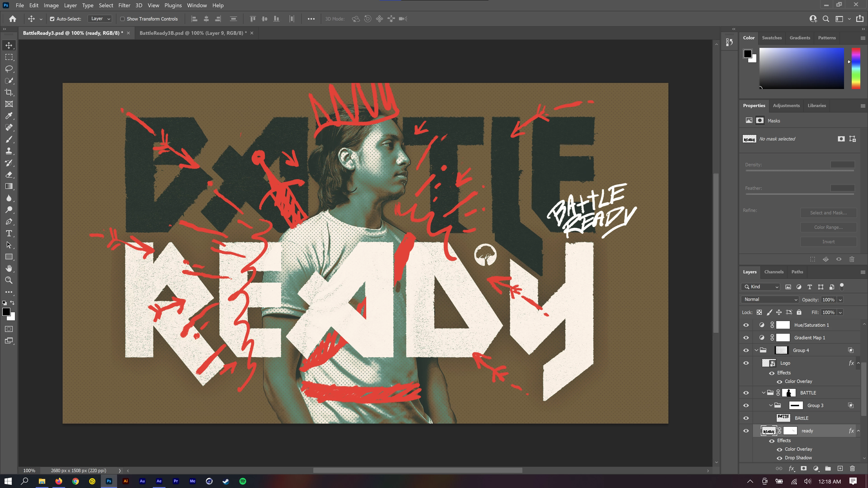Click the Create new layer icon
Screen dimensions: 868x488
840,469
